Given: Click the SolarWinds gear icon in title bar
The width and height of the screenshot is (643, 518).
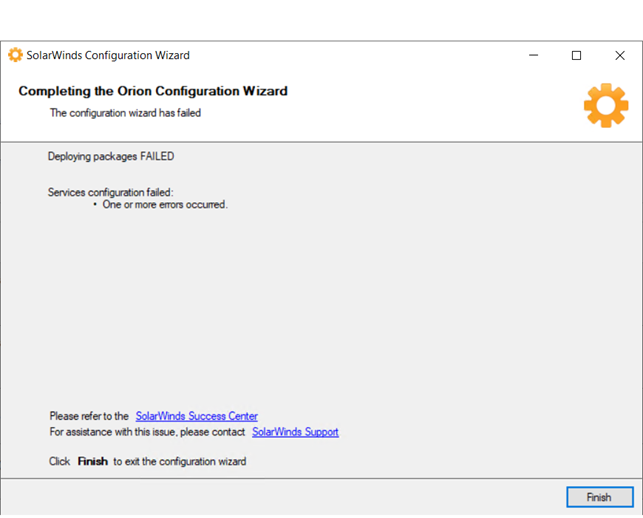Looking at the screenshot, I should (x=15, y=55).
